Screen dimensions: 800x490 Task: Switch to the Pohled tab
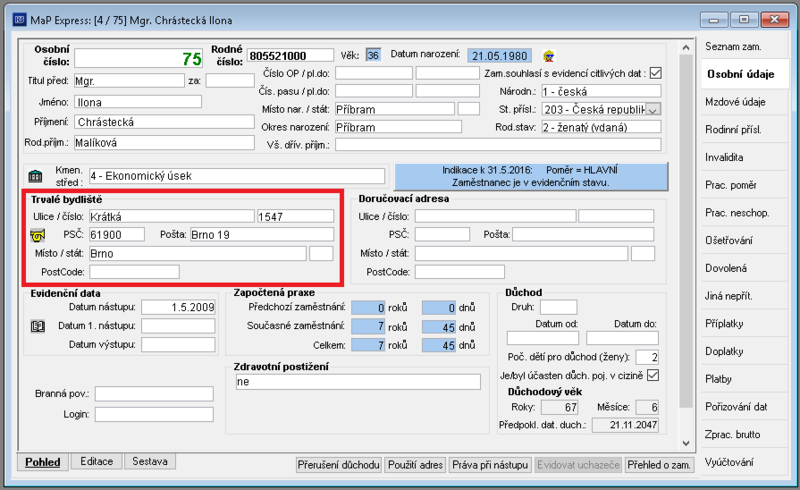(x=43, y=462)
